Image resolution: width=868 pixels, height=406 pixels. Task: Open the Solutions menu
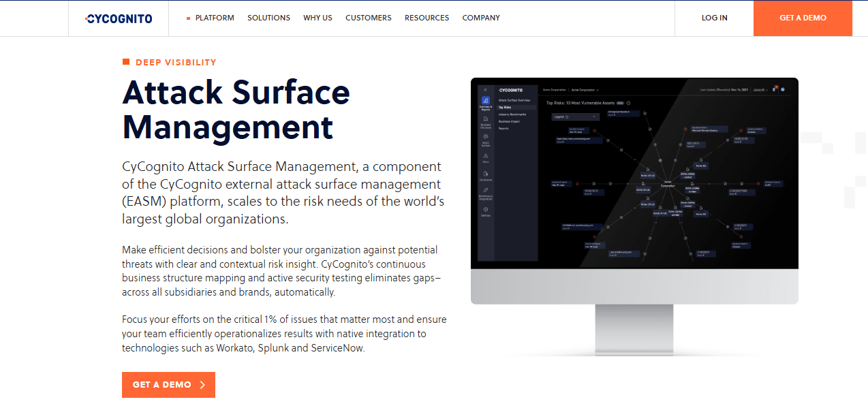pyautogui.click(x=268, y=18)
